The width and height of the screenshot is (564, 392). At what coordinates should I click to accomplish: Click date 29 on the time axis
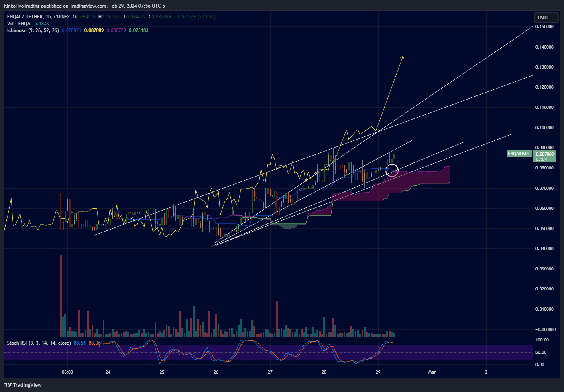[x=378, y=372]
